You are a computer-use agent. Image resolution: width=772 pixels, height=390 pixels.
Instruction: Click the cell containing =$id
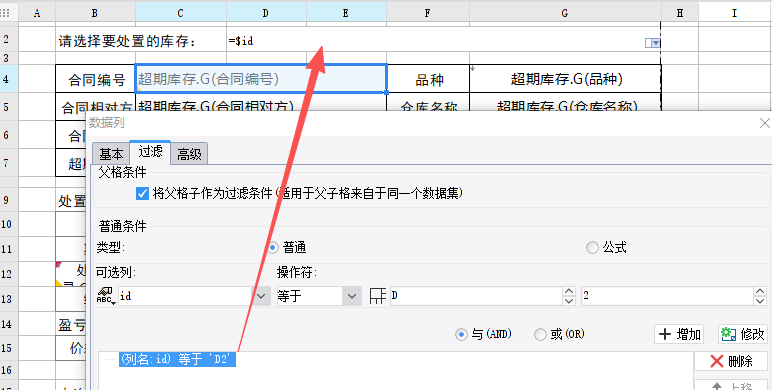[x=443, y=39]
